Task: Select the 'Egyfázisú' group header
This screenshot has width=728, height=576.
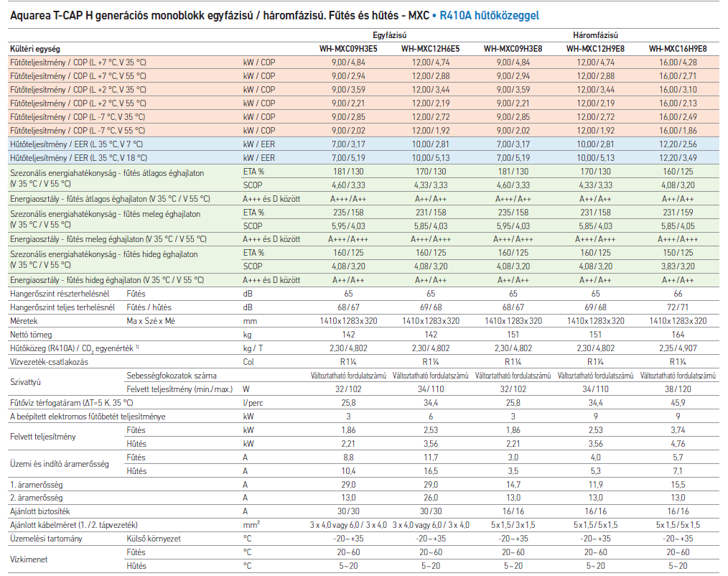Action: 390,35
